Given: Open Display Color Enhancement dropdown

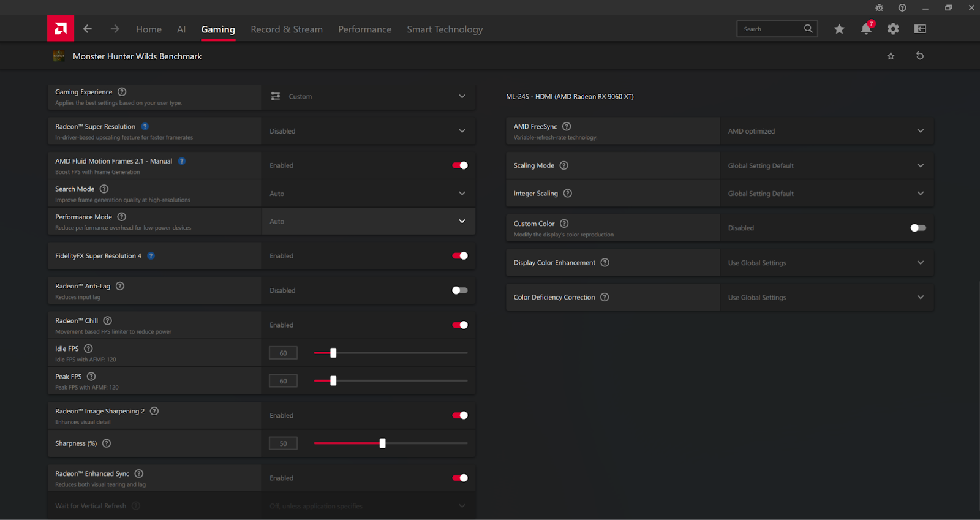Looking at the screenshot, I should 827,263.
